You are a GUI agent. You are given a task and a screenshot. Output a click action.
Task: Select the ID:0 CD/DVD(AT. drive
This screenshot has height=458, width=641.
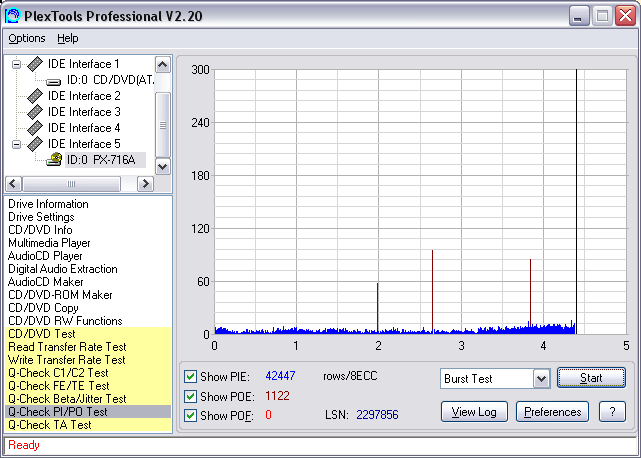pos(110,80)
